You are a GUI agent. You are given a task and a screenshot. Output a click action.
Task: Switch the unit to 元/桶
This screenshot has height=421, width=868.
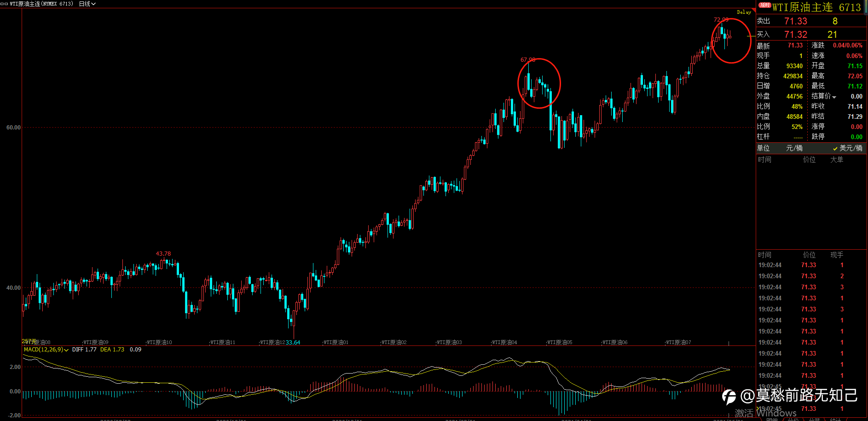[x=794, y=148]
